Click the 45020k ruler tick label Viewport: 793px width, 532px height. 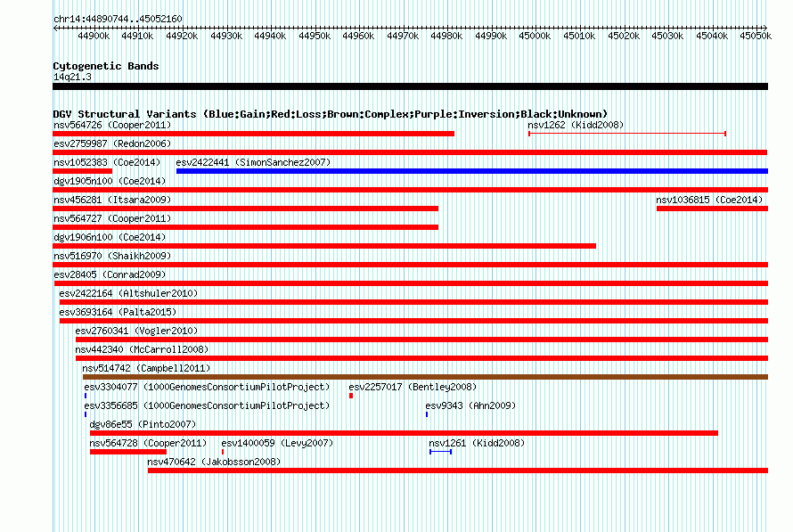tap(624, 36)
